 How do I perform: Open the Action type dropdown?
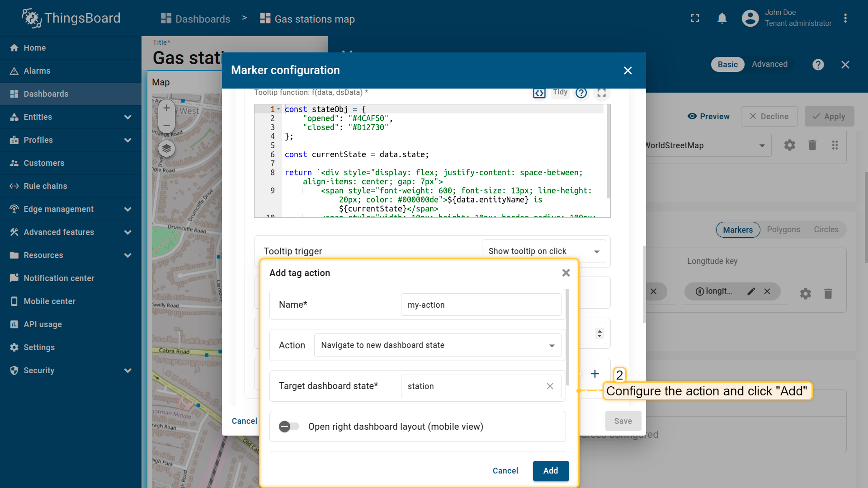point(437,345)
